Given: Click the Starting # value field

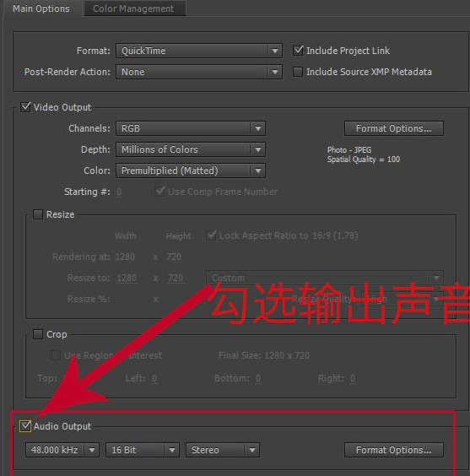Looking at the screenshot, I should 119,192.
